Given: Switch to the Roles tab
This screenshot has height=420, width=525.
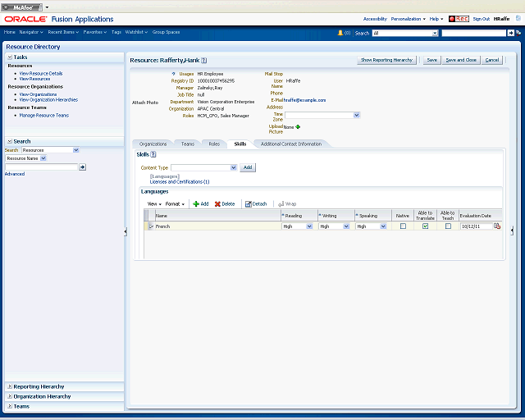Looking at the screenshot, I should coord(214,144).
